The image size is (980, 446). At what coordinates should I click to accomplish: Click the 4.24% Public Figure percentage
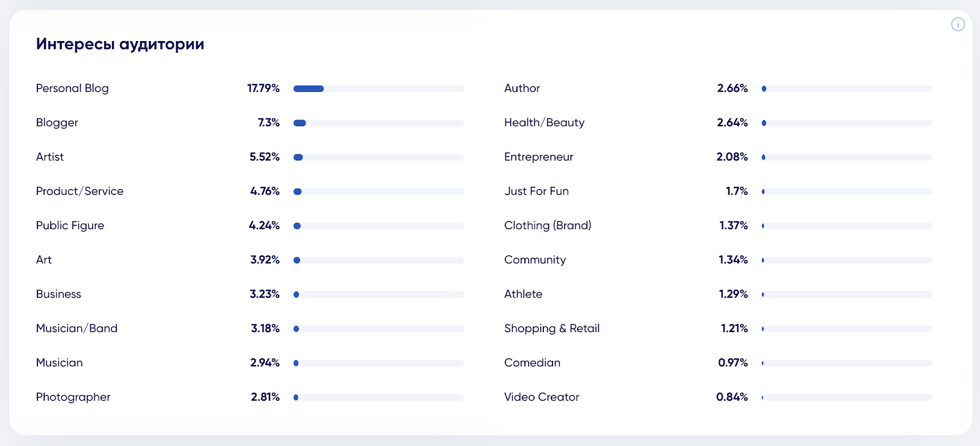click(264, 225)
